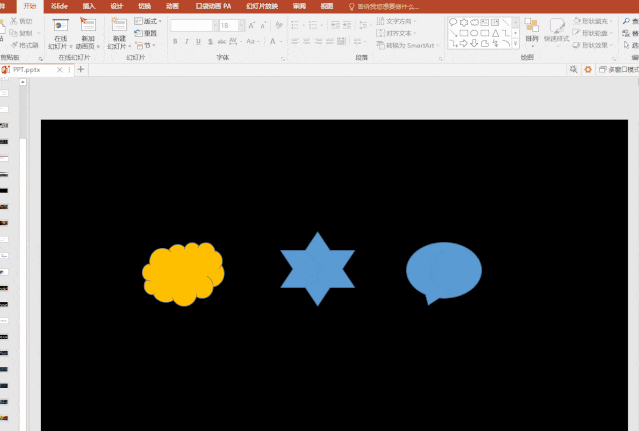
Task: Select the oval callout shape in gallery
Action: (453, 22)
